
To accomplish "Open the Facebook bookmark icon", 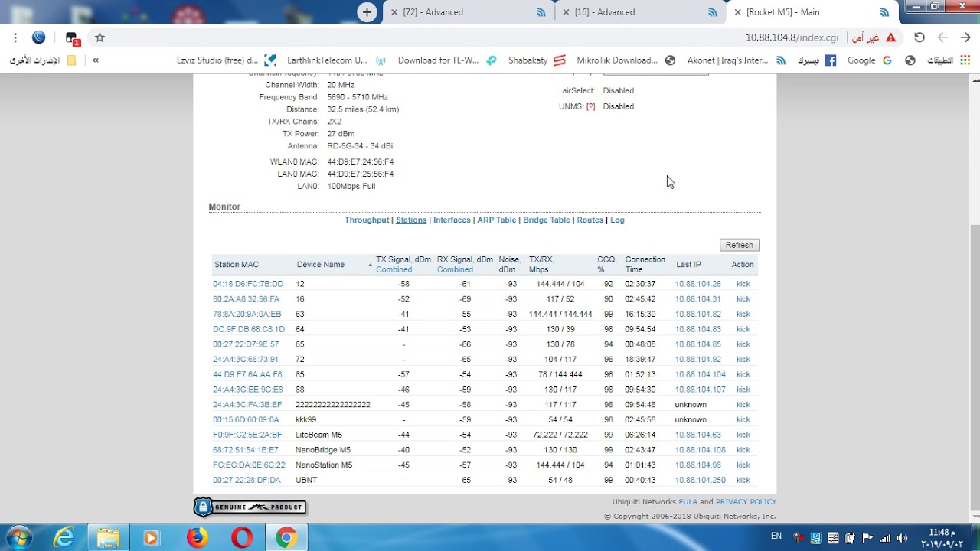I will coord(830,60).
